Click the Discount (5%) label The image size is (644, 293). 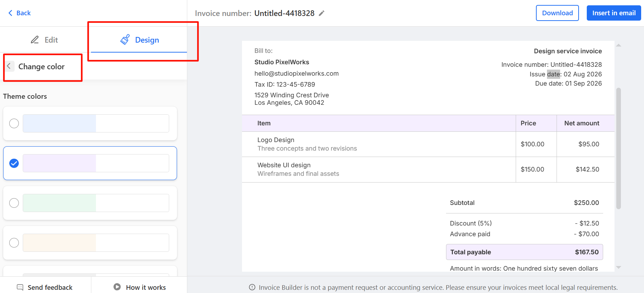click(471, 223)
